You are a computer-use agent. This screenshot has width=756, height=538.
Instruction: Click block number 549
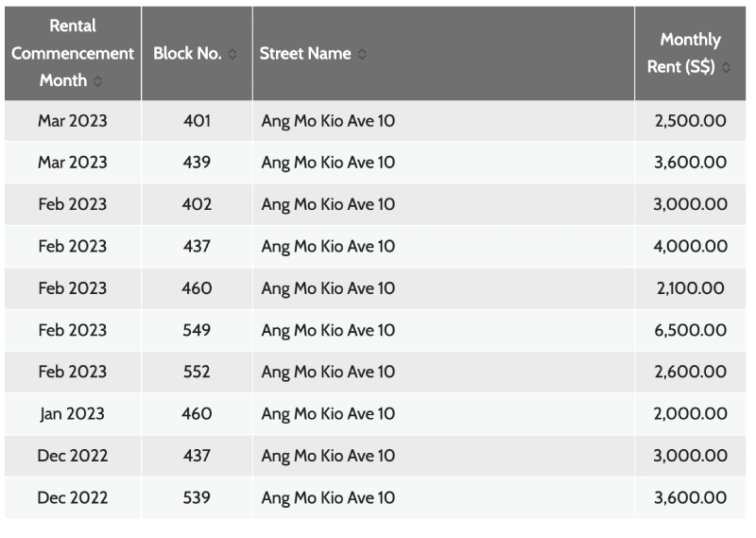pos(197,330)
